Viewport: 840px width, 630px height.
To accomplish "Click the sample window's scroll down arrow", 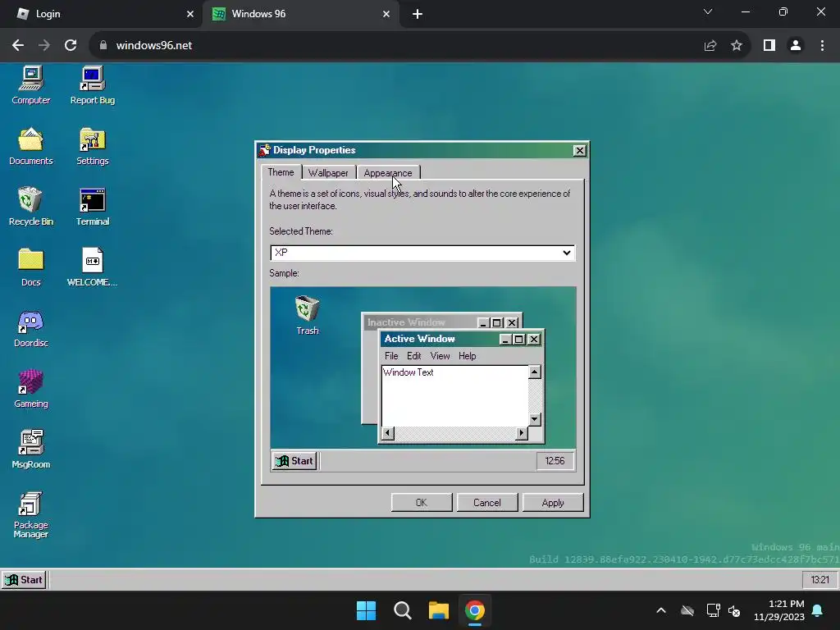I will (x=535, y=419).
